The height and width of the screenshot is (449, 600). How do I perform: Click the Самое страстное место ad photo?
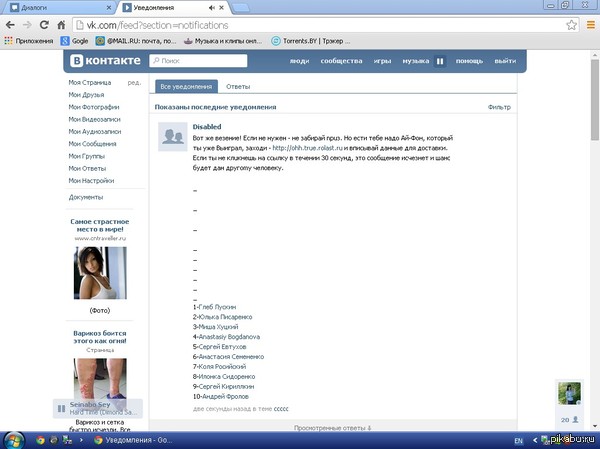100,273
